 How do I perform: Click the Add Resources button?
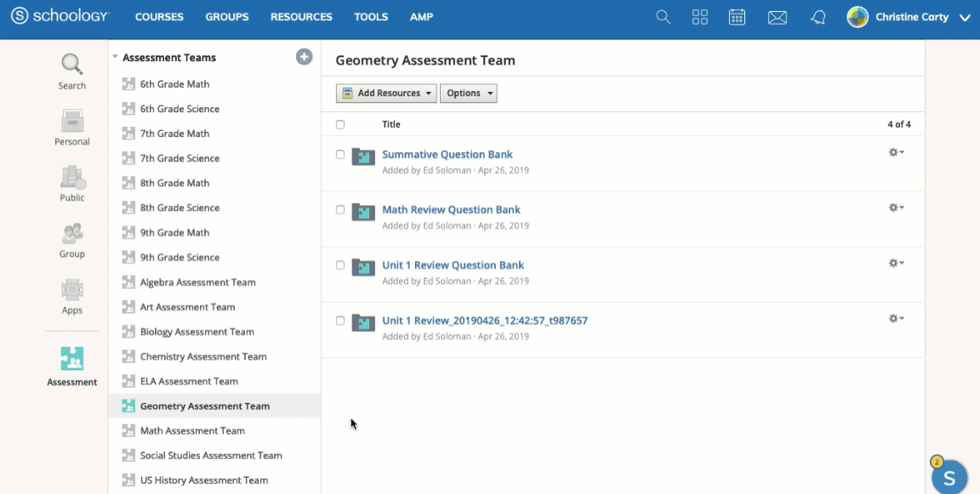(x=385, y=93)
